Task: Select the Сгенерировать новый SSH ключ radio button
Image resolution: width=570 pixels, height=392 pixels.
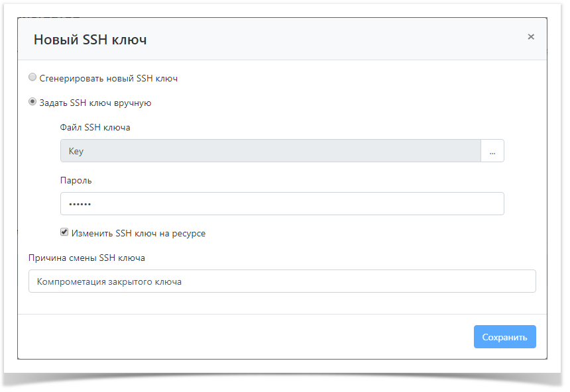Action: coord(32,77)
